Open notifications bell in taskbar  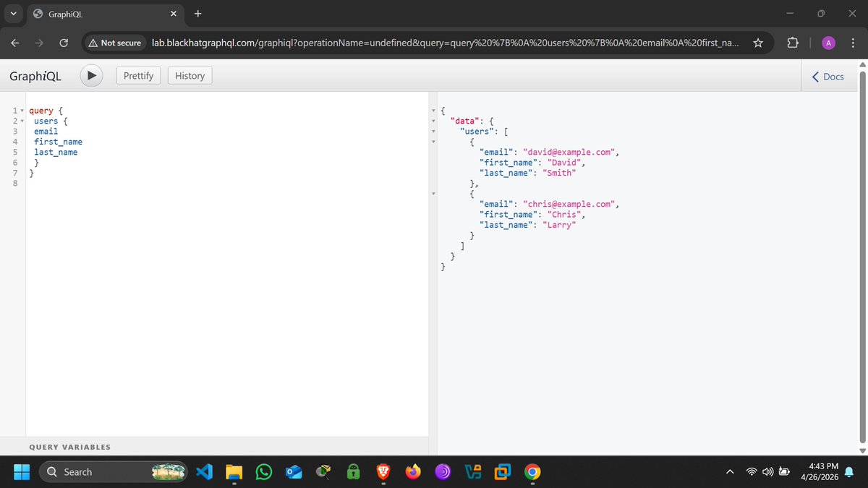coord(849,472)
